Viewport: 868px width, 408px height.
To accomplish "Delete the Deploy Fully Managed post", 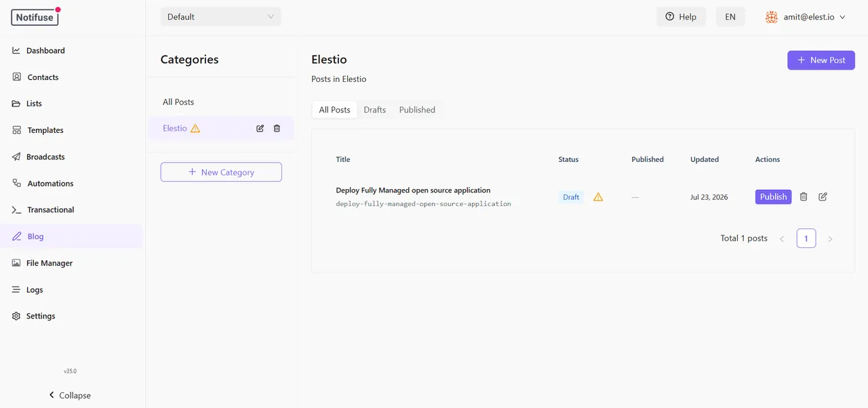I will pos(804,197).
